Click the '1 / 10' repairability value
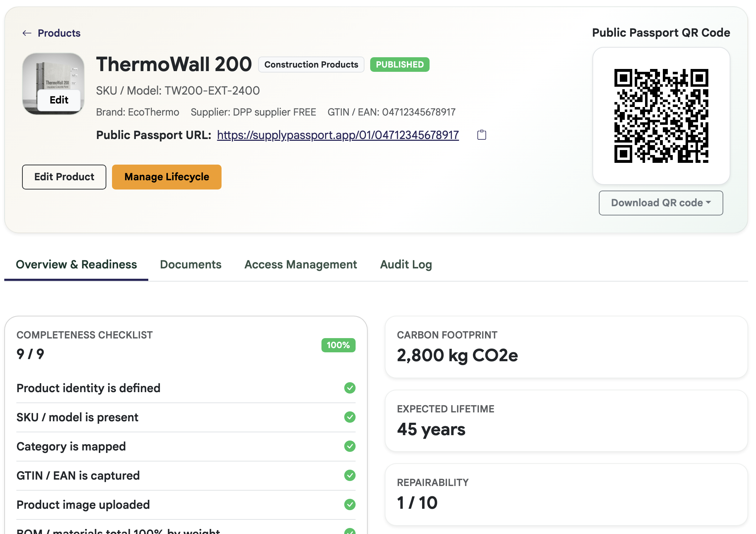This screenshot has width=756, height=534. pos(417,503)
